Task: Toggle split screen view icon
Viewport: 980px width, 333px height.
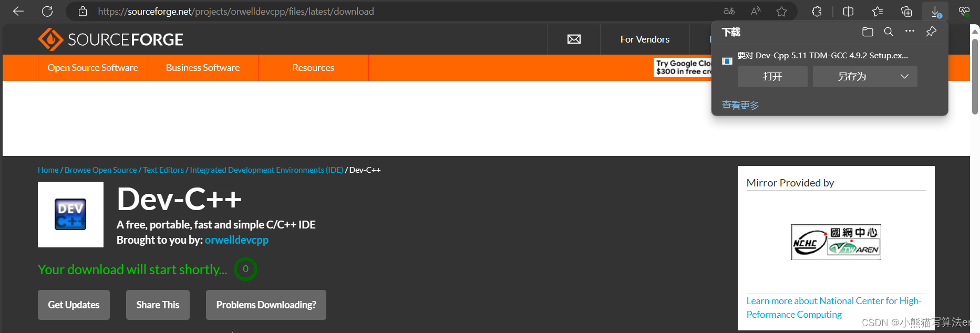Action: coord(848,11)
